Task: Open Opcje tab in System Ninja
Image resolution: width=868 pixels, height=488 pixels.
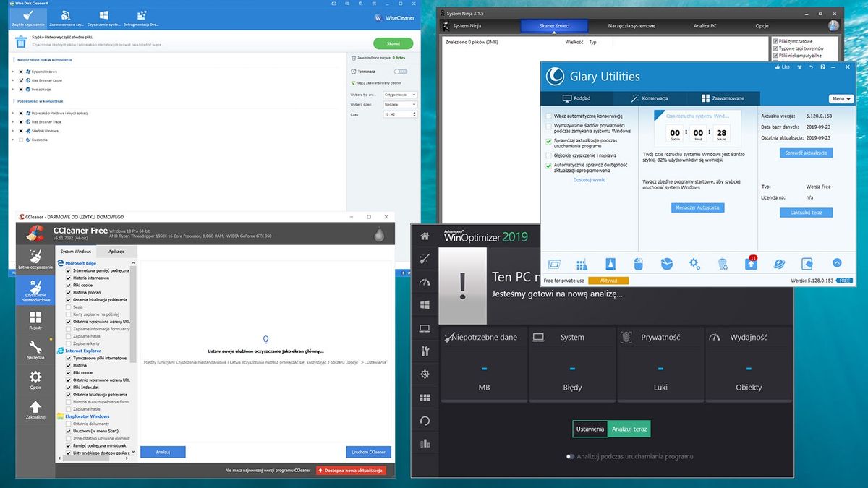Action: [x=762, y=26]
